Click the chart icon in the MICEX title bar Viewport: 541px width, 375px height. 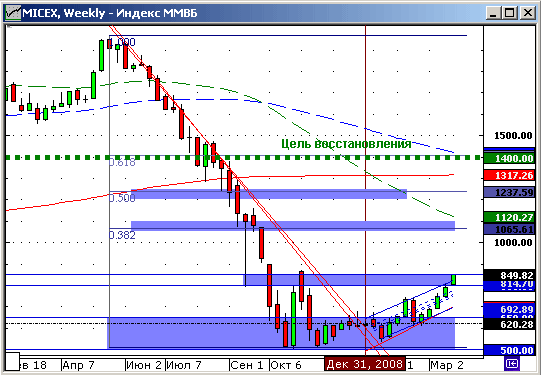(13, 13)
